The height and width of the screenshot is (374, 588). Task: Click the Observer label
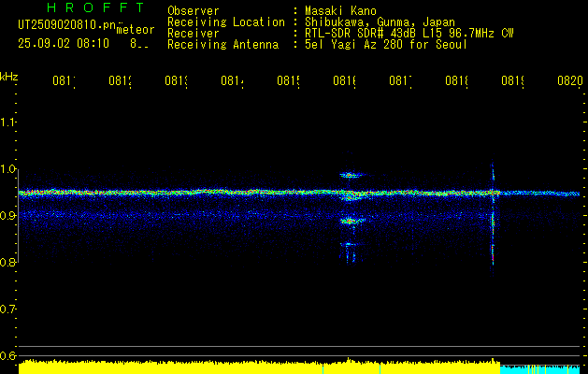pos(194,10)
